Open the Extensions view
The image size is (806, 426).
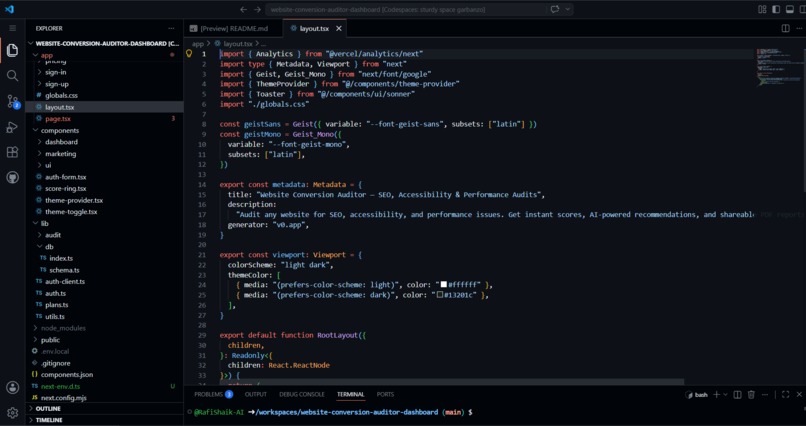12,152
